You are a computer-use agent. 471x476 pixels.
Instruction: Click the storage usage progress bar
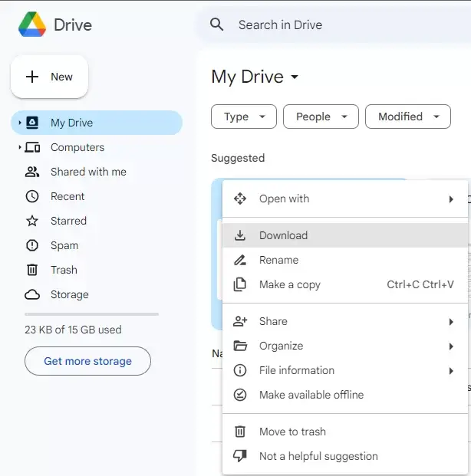pyautogui.click(x=91, y=314)
